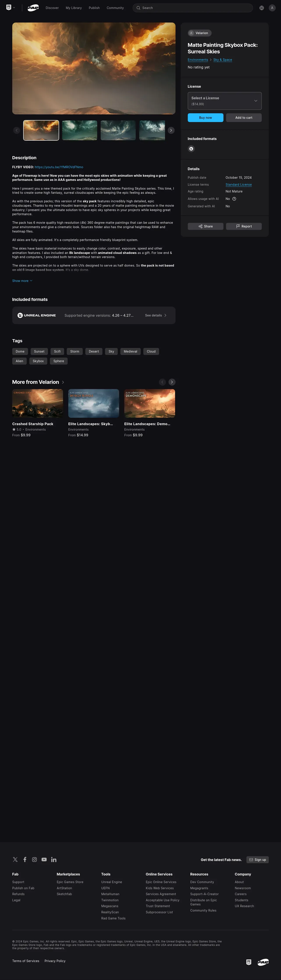Open Environments category breadcrumb
This screenshot has height=980, width=281.
198,60
